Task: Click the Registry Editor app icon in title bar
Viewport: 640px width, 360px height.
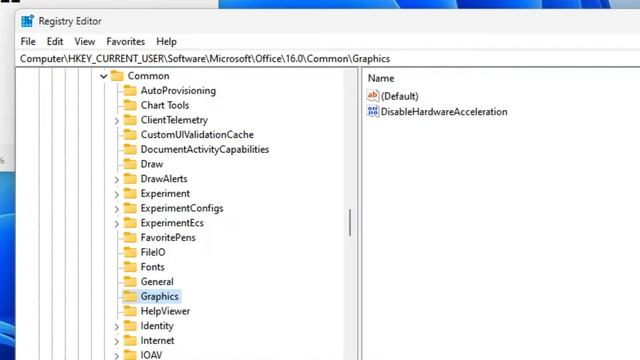Action: 27,21
